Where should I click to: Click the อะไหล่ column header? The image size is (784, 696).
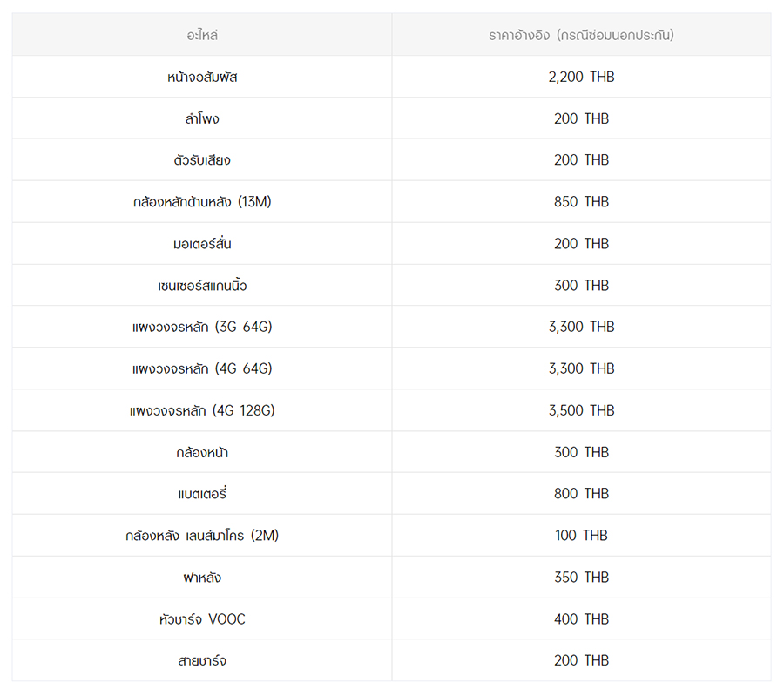202,36
